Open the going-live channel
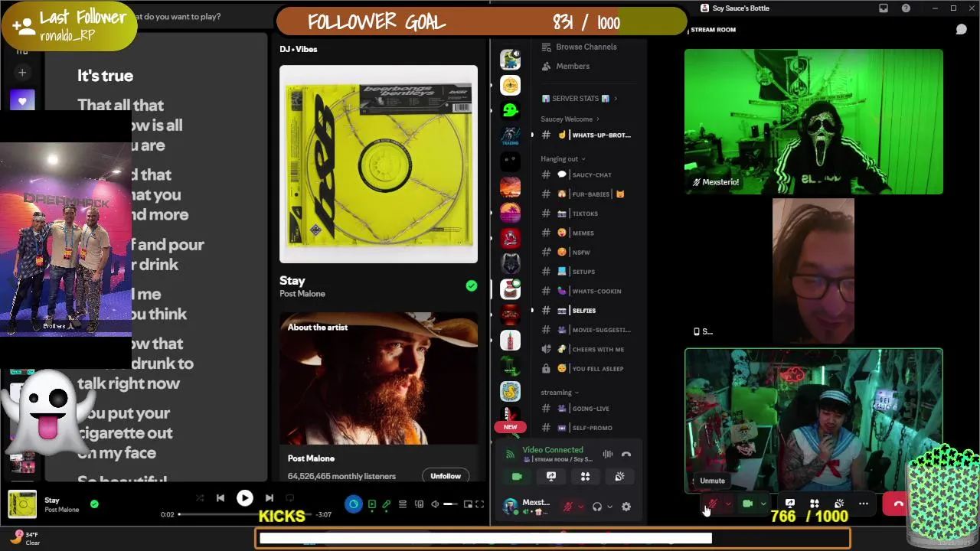Viewport: 980px width, 551px height. (588, 409)
